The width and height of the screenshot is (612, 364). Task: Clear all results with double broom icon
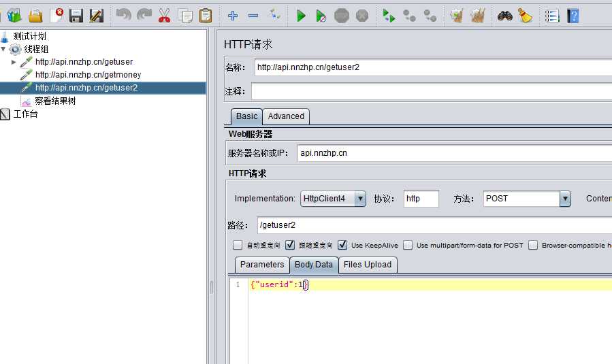(x=477, y=16)
